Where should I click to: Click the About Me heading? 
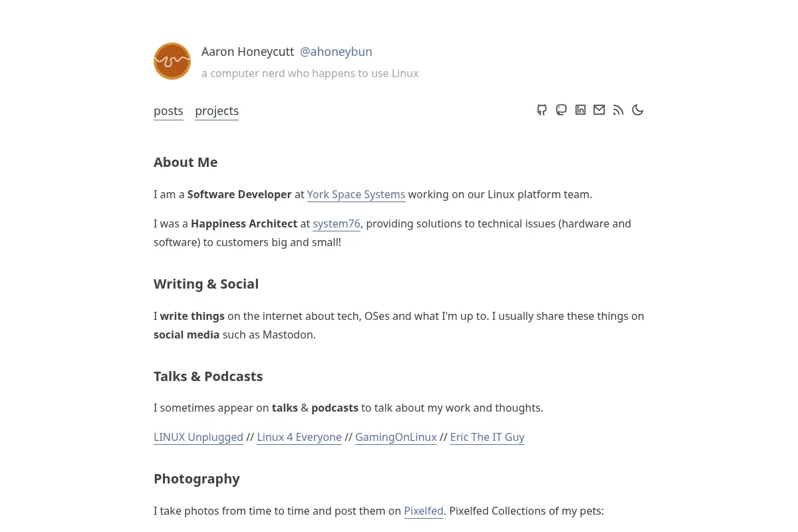tap(186, 162)
